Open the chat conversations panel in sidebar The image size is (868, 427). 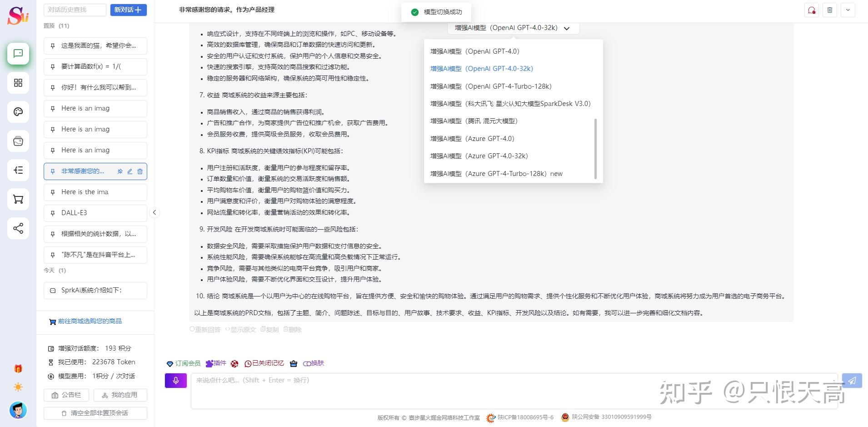pos(18,54)
